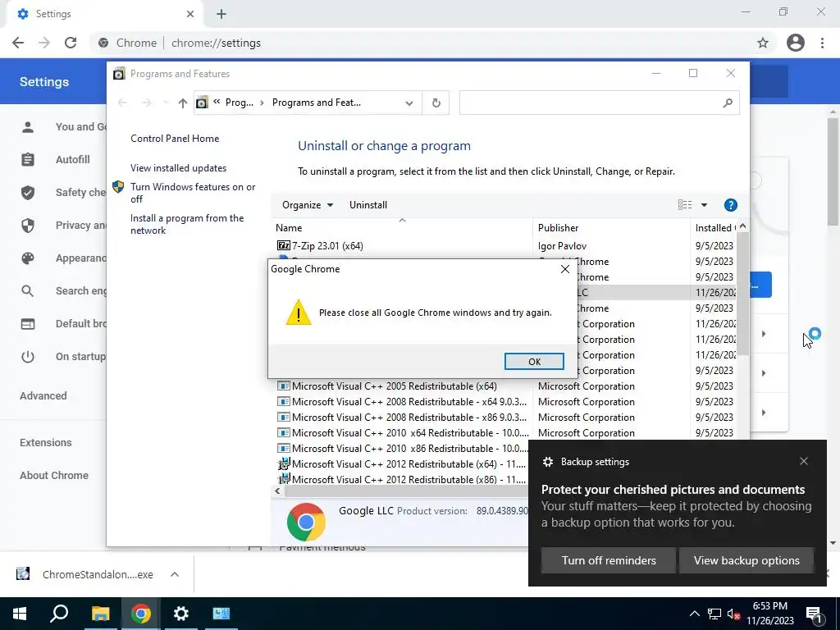Open Safety check in Chrome sidebar

pyautogui.click(x=80, y=192)
